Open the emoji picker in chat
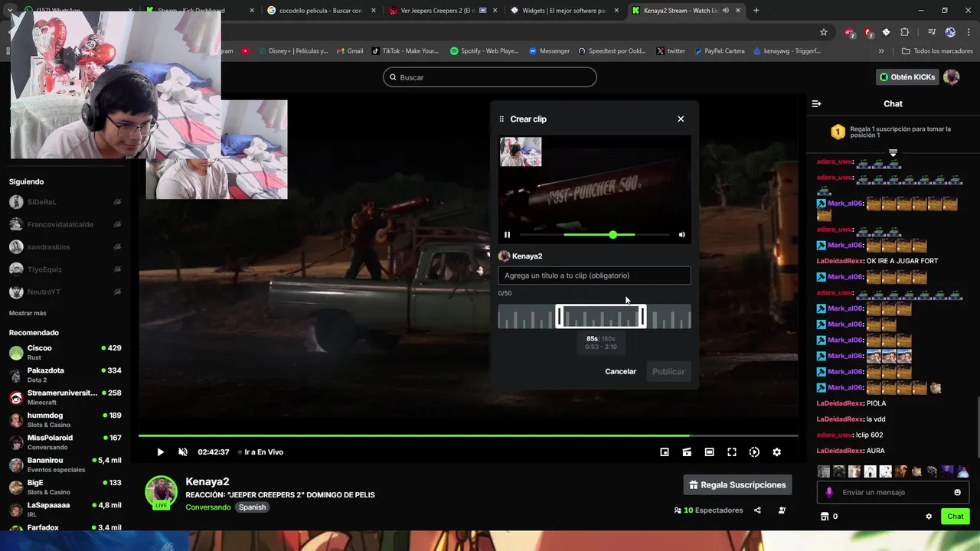The width and height of the screenshot is (980, 551). (x=957, y=492)
